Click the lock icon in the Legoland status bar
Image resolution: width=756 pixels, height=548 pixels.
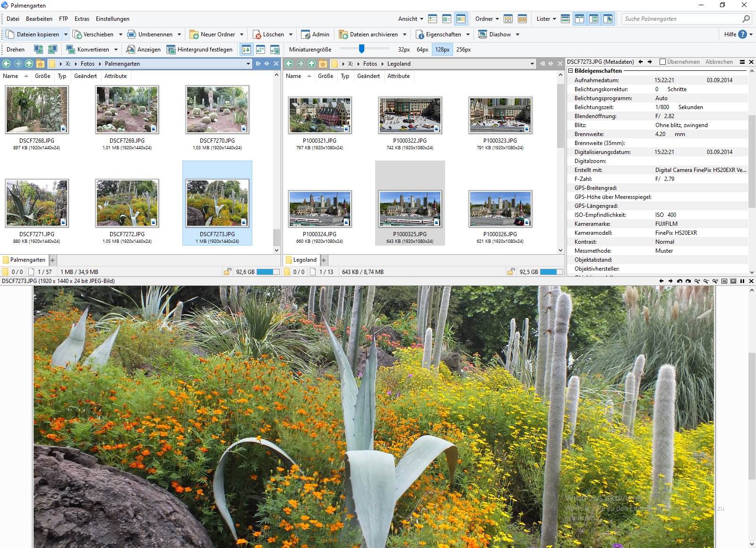[511, 272]
